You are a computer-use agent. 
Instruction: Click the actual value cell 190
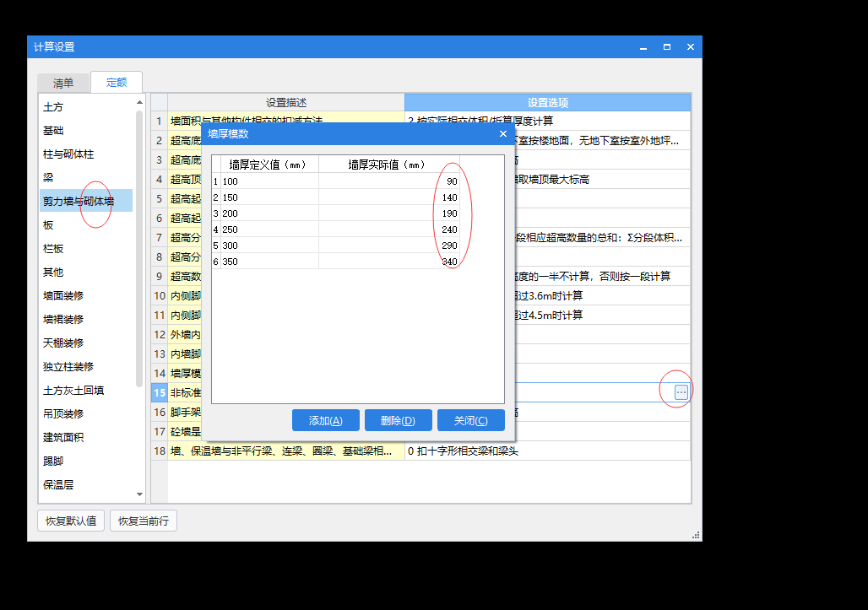pyautogui.click(x=389, y=213)
